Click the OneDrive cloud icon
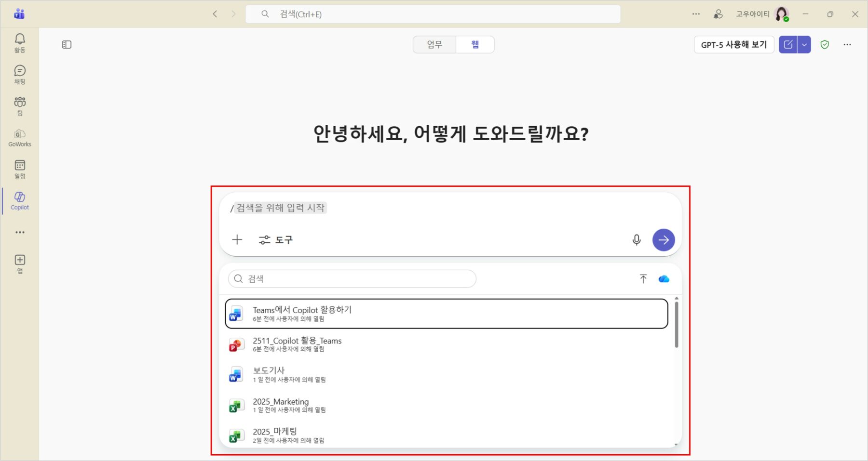Screen dimensions: 868x461 (x=664, y=279)
